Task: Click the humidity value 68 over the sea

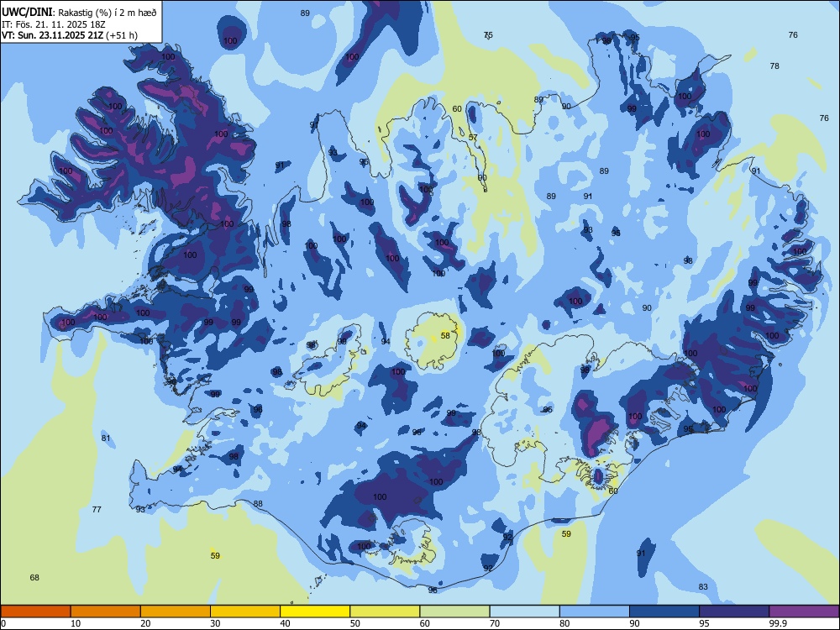Action: 34,578
